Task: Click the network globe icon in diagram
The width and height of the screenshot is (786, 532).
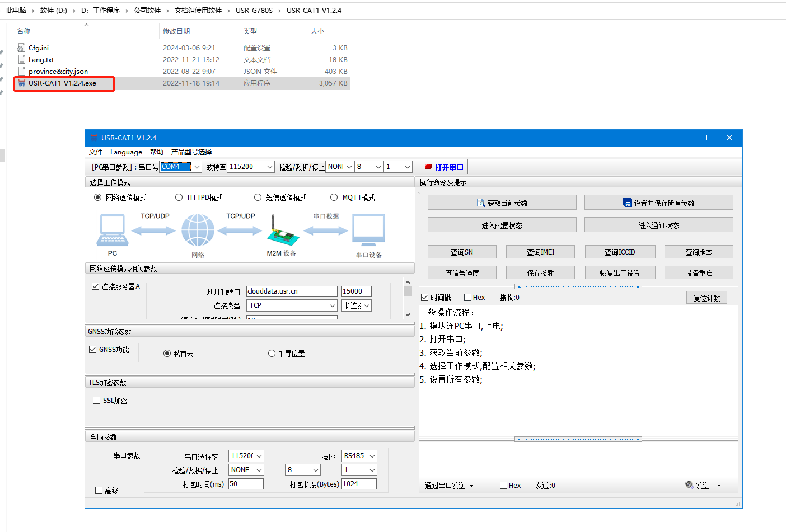Action: (x=198, y=230)
